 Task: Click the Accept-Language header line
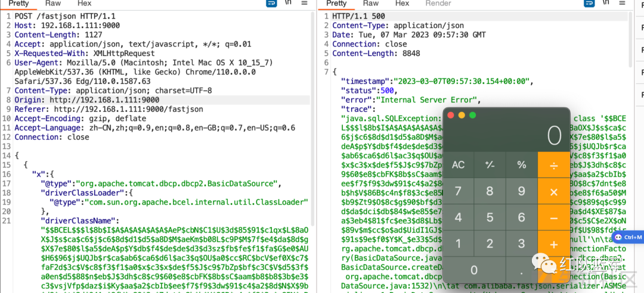coord(155,127)
